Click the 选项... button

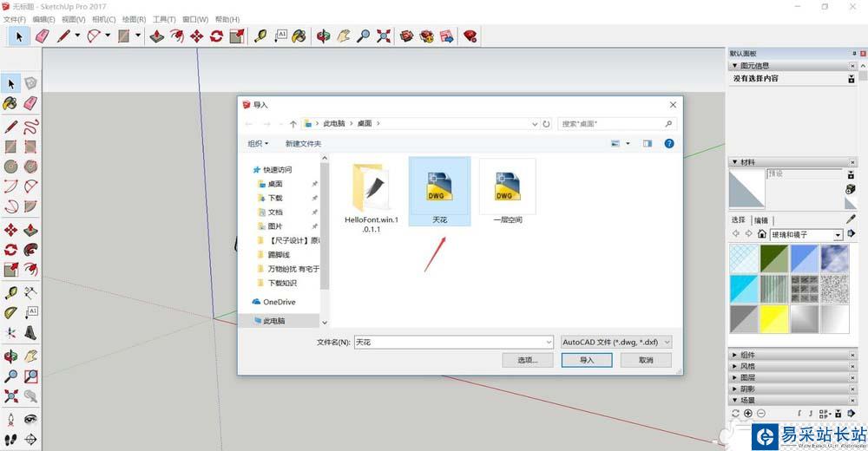(528, 360)
